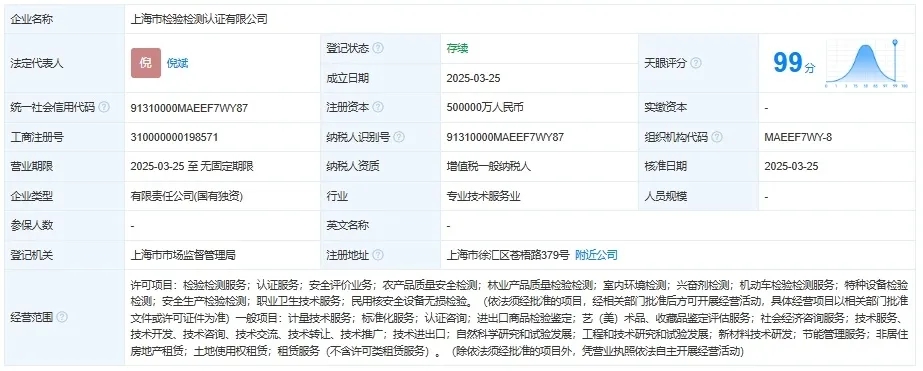The width and height of the screenshot is (923, 371).
Task: Click the 法定代表人 label cell
Action: [64, 63]
